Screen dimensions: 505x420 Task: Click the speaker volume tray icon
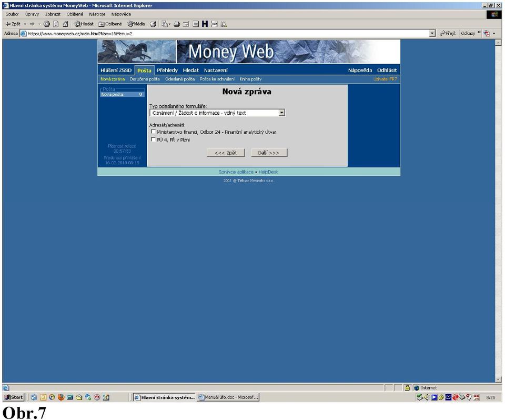pyautogui.click(x=427, y=397)
